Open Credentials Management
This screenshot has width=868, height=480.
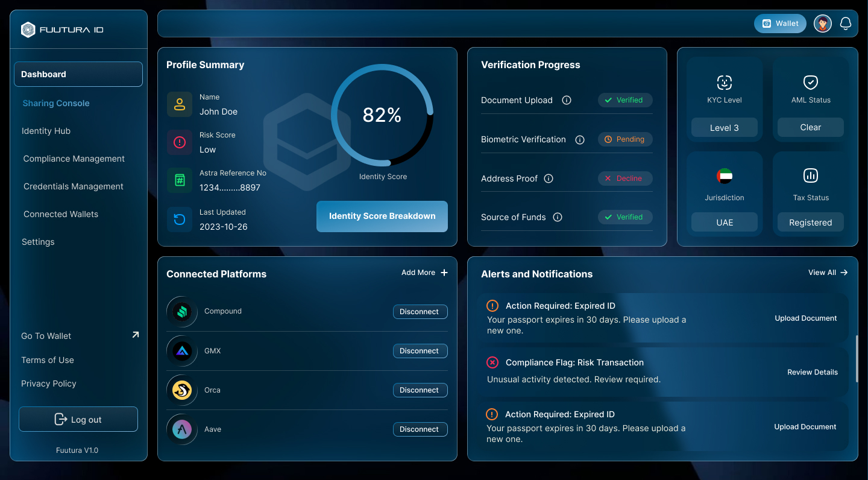click(x=74, y=186)
